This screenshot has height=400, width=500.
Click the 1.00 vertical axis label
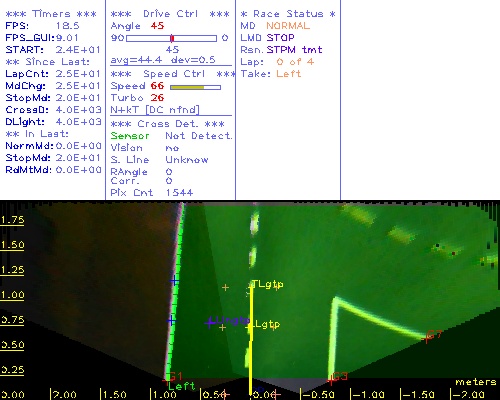12,295
